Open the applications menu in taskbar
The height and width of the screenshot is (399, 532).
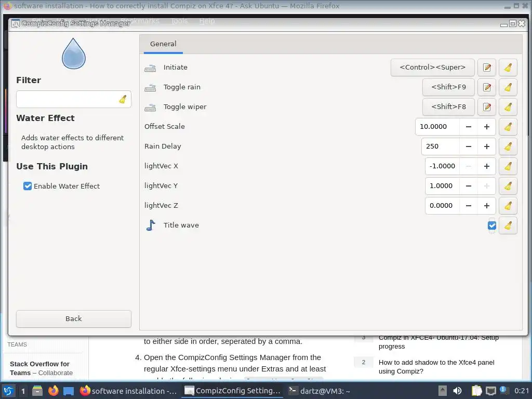[x=8, y=391]
